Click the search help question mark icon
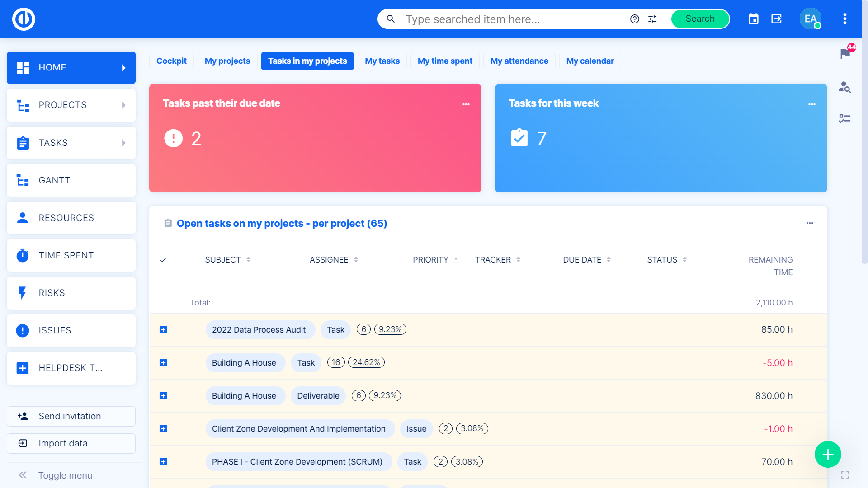The width and height of the screenshot is (868, 488). pos(635,19)
